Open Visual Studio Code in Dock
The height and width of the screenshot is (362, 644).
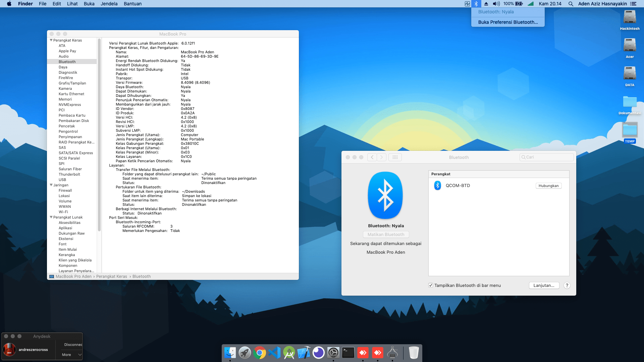coord(274,353)
